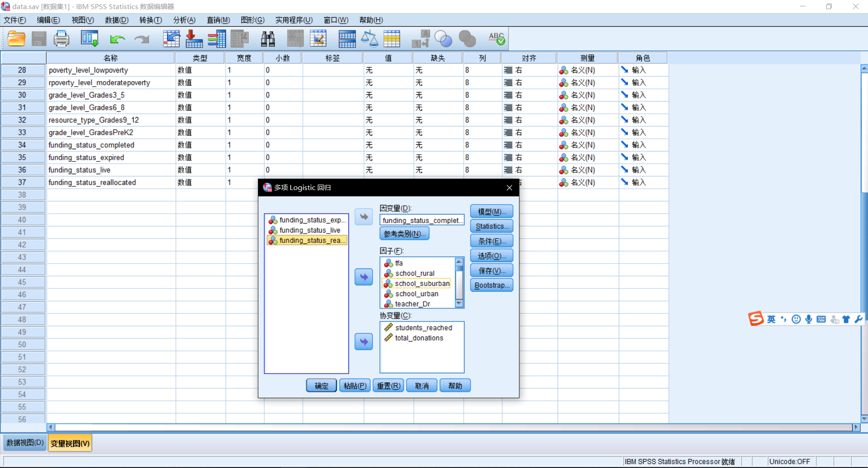Click the Sogou input microphone icon
Viewport: 868px width, 468px height.
[809, 319]
